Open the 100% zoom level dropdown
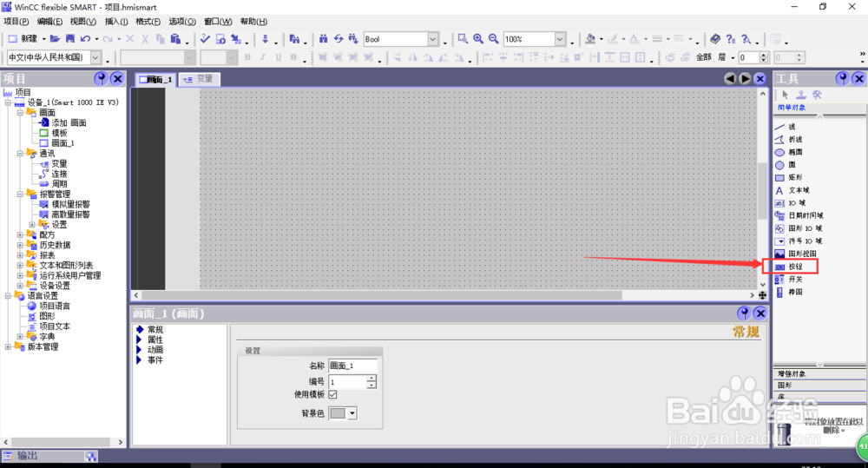Screen dimensions: 868x468 click(x=560, y=39)
